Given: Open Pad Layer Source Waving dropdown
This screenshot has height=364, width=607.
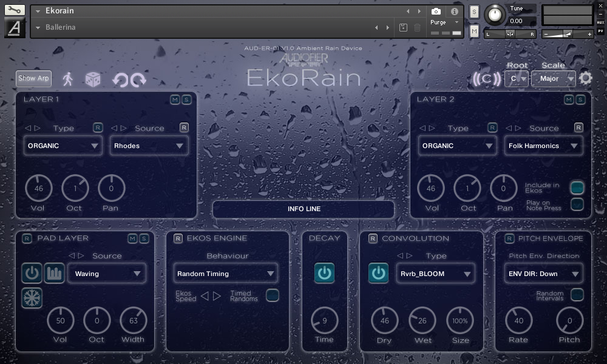Looking at the screenshot, I should pyautogui.click(x=107, y=274).
